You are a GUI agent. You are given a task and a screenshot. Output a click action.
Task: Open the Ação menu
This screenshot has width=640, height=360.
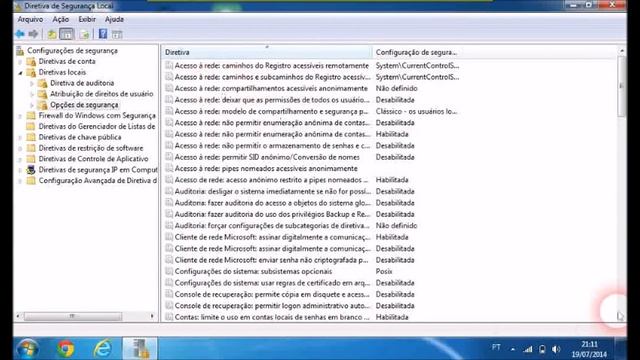point(60,19)
